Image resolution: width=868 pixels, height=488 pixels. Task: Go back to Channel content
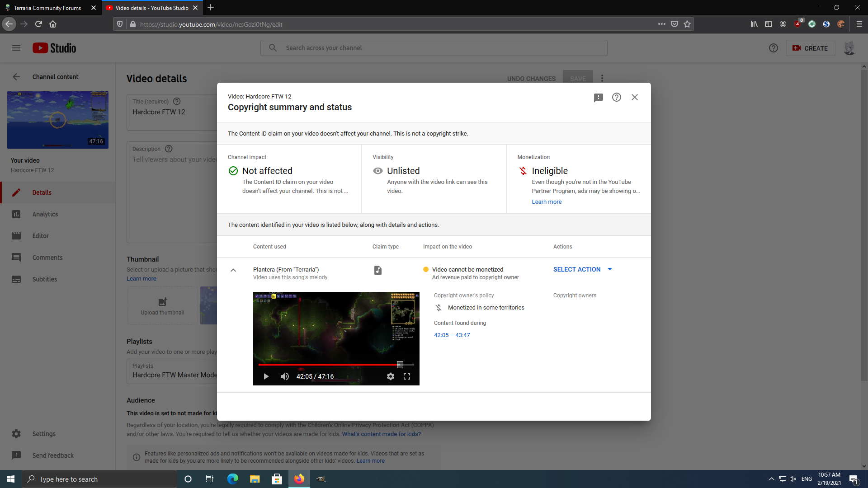[16, 77]
